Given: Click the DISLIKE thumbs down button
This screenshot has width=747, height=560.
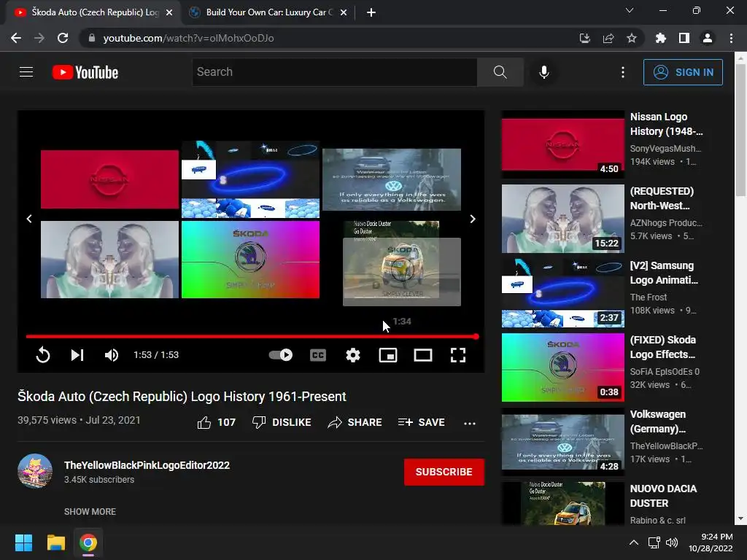Looking at the screenshot, I should (282, 422).
